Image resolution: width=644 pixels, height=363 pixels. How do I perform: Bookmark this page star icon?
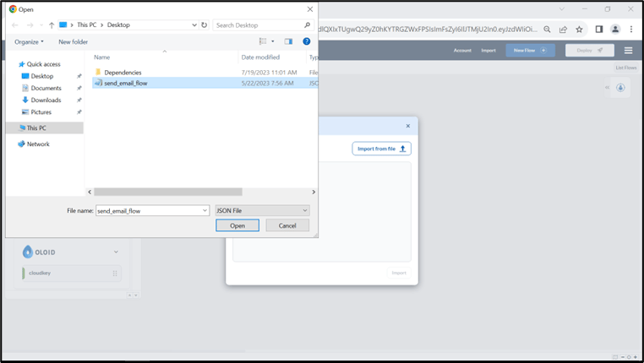(x=579, y=29)
